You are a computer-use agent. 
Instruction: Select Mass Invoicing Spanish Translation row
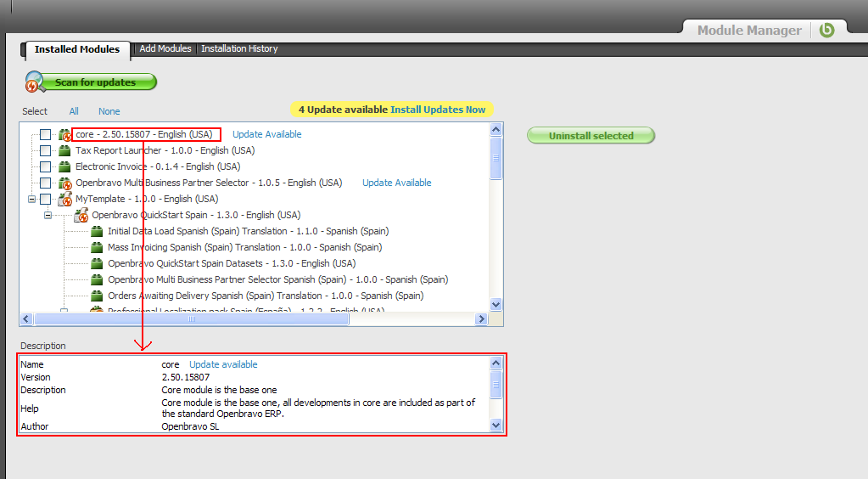244,246
